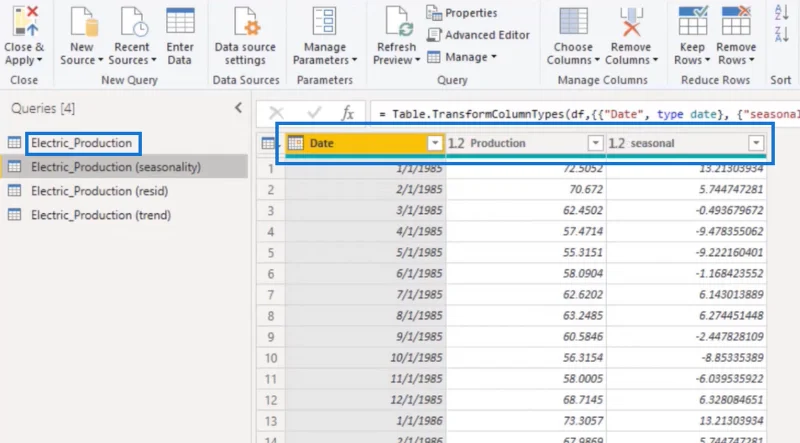The image size is (800, 443).
Task: Select Electric_Production (seasonality) query
Action: 116,167
